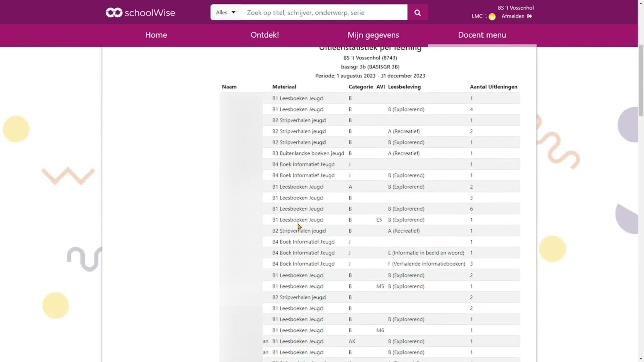Viewport: 644px width, 362px height.
Task: Focus the title and author search field
Action: (x=324, y=13)
